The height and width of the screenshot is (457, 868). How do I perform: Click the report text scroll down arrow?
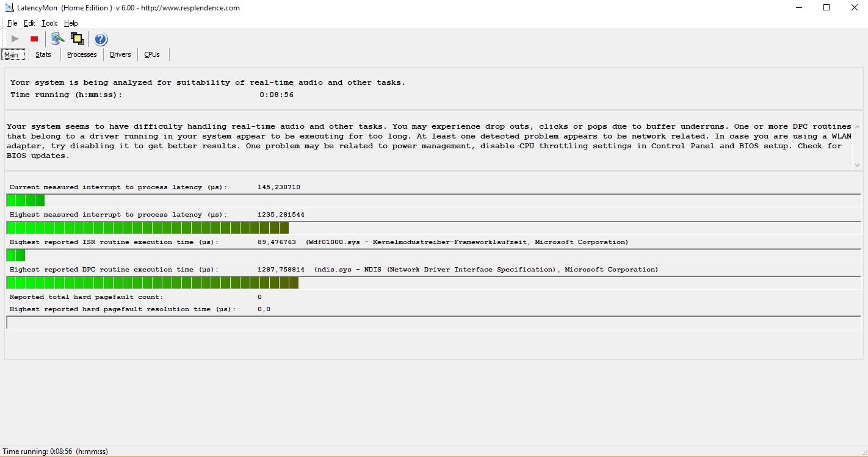(x=857, y=165)
